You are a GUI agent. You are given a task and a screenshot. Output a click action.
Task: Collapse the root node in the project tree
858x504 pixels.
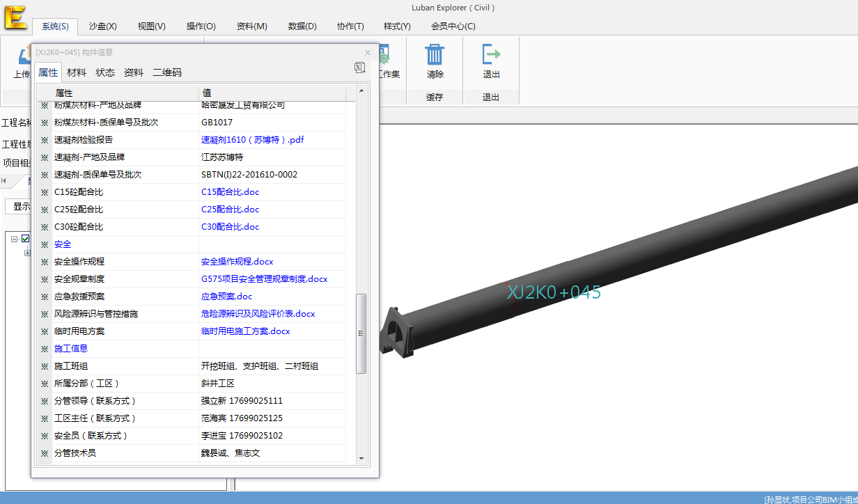(x=15, y=239)
